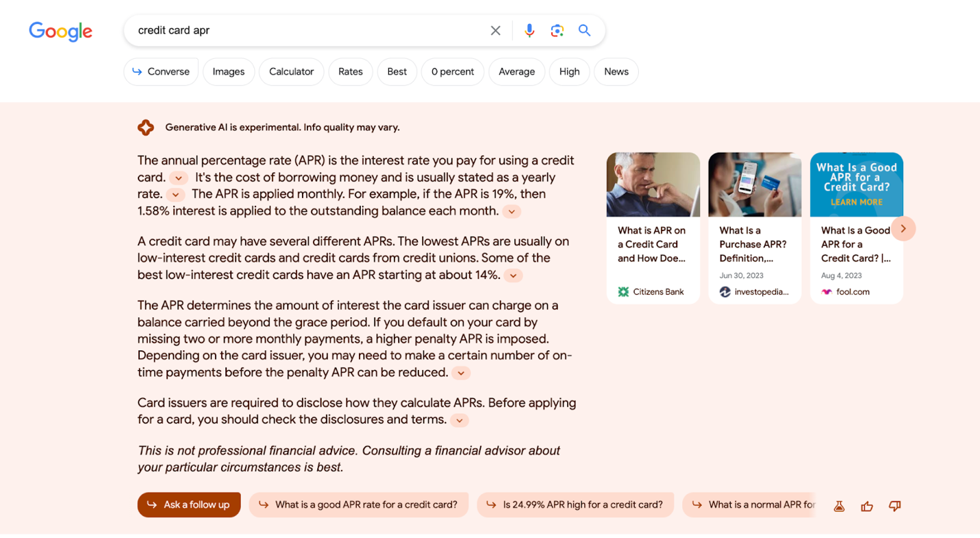Open Google Lens image search
The width and height of the screenshot is (980, 538).
557,30
